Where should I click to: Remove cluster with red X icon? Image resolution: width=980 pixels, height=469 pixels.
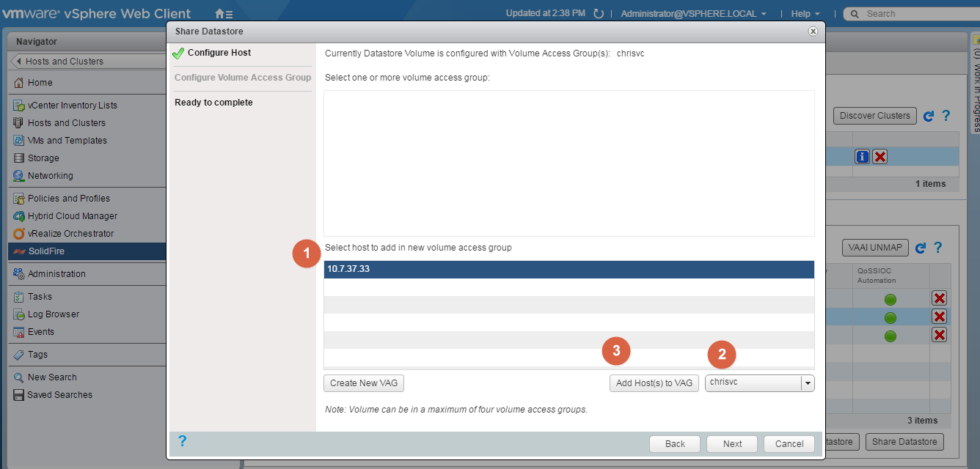(880, 156)
